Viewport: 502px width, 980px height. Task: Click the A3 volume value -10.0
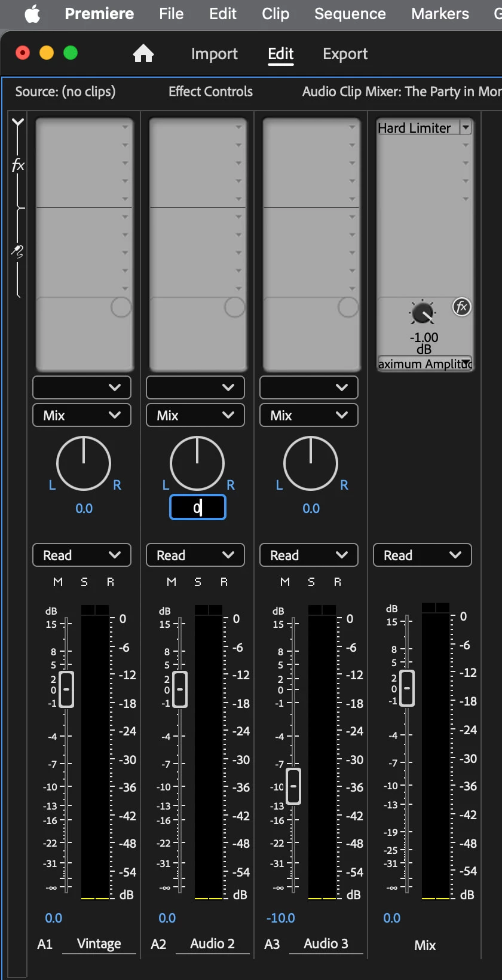click(x=281, y=918)
